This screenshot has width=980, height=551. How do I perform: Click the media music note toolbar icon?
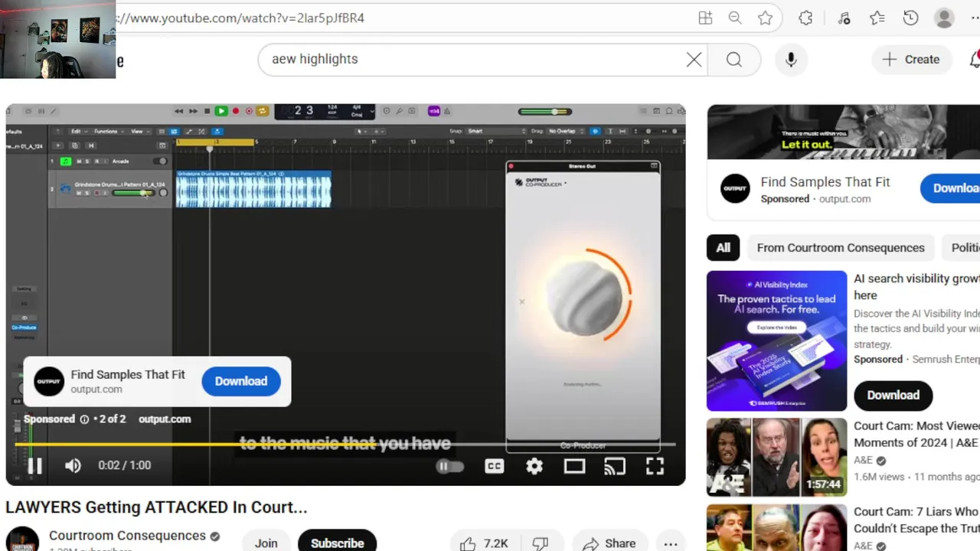pos(844,18)
